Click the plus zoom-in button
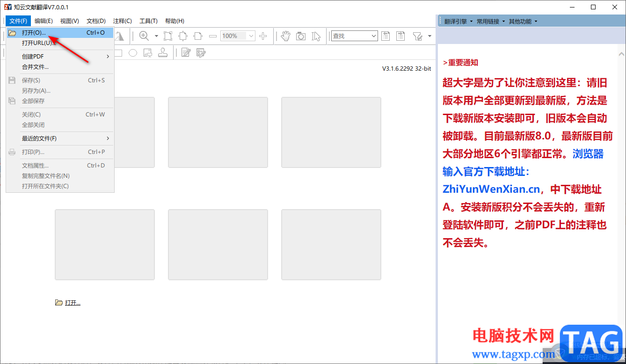The width and height of the screenshot is (626, 364). click(x=263, y=36)
